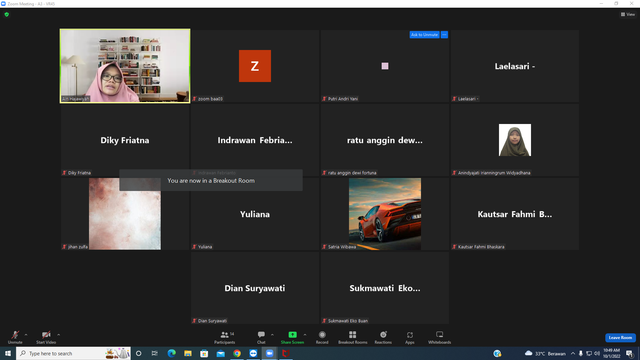Image resolution: width=640 pixels, height=360 pixels.
Task: Unmute the microphone in Zoom toolbar
Action: coord(15,337)
